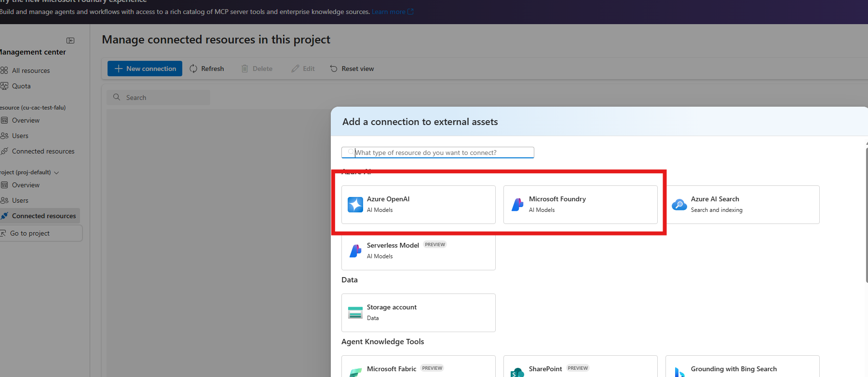868x377 pixels.
Task: Click the disabled Edit button
Action: [303, 69]
